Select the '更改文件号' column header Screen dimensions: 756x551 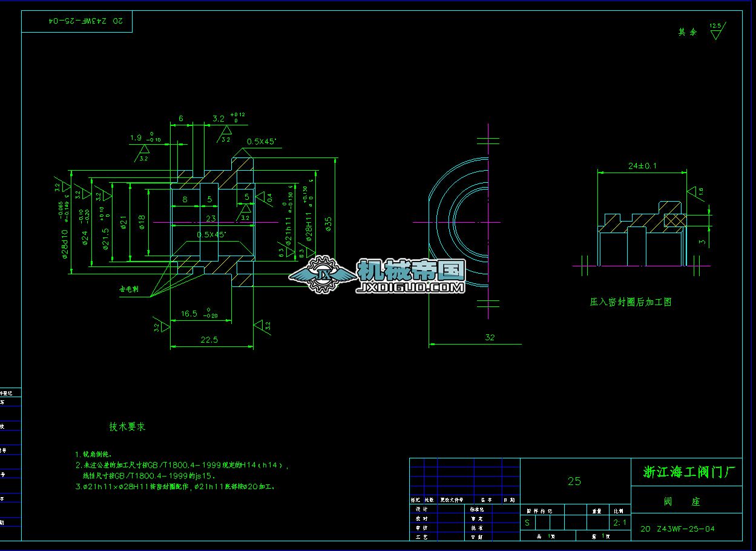click(452, 500)
